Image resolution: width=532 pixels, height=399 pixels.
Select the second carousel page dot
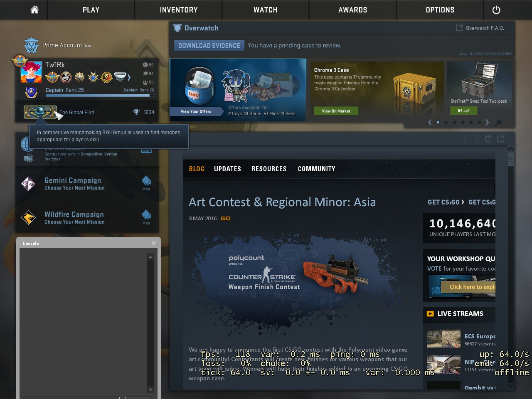(446, 122)
